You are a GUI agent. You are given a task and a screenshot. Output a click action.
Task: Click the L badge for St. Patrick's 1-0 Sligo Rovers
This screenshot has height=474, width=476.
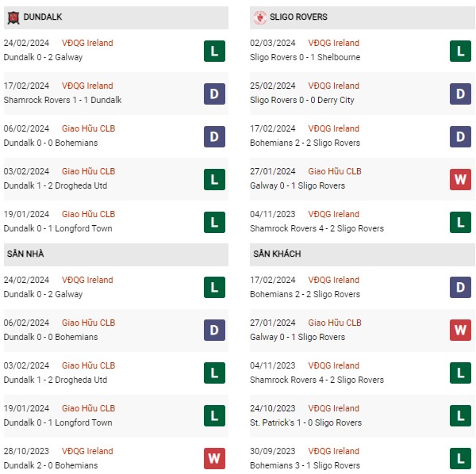460,415
